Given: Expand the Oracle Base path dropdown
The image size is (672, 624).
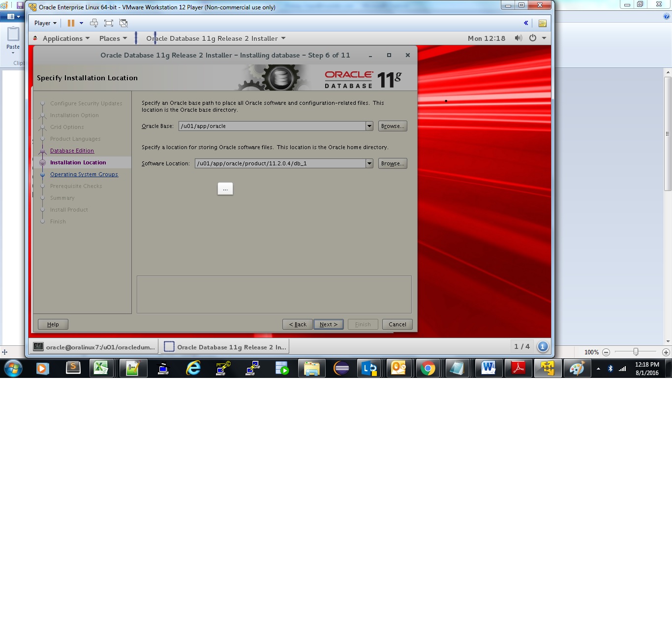Looking at the screenshot, I should [369, 126].
